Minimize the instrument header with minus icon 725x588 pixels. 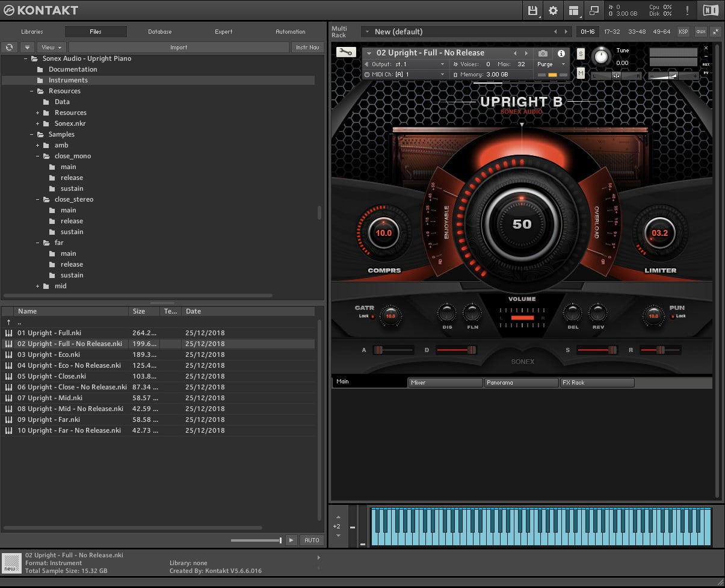pyautogui.click(x=706, y=56)
